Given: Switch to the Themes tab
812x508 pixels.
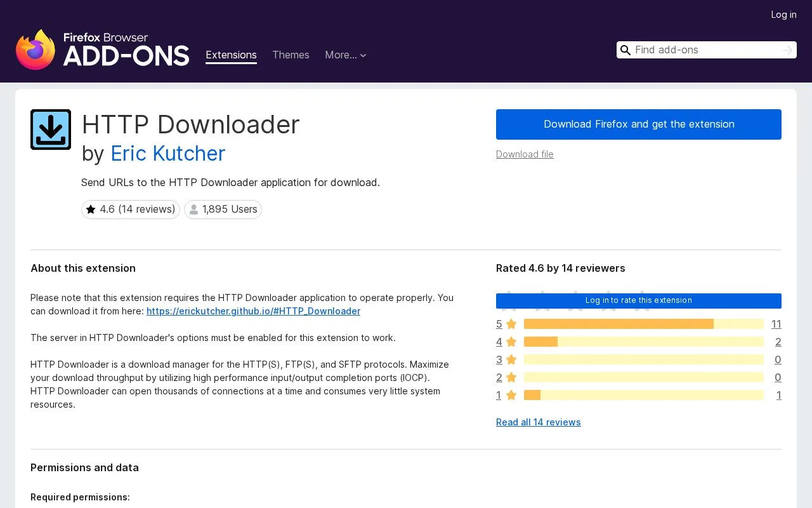Looking at the screenshot, I should pos(291,55).
